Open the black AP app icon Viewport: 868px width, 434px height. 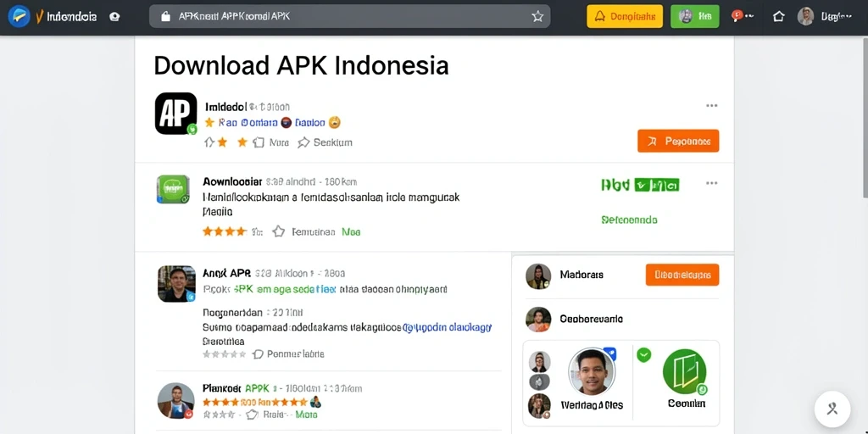(176, 114)
